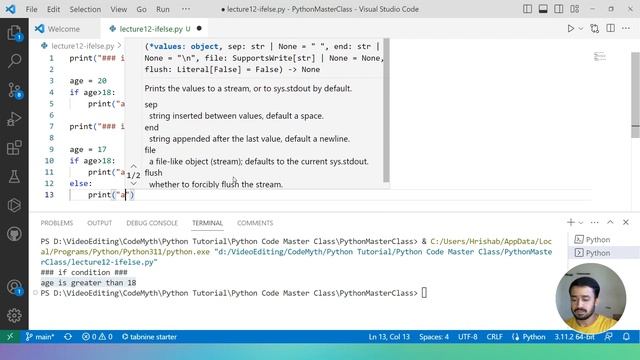
Task: Open the notifications bell
Action: click(626, 337)
